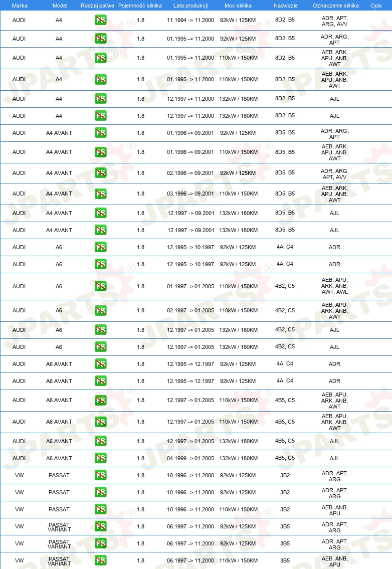
Task: Click 'AEB, ANB, APU' in the PASSAT VARIANT row
Action: pyautogui.click(x=335, y=561)
